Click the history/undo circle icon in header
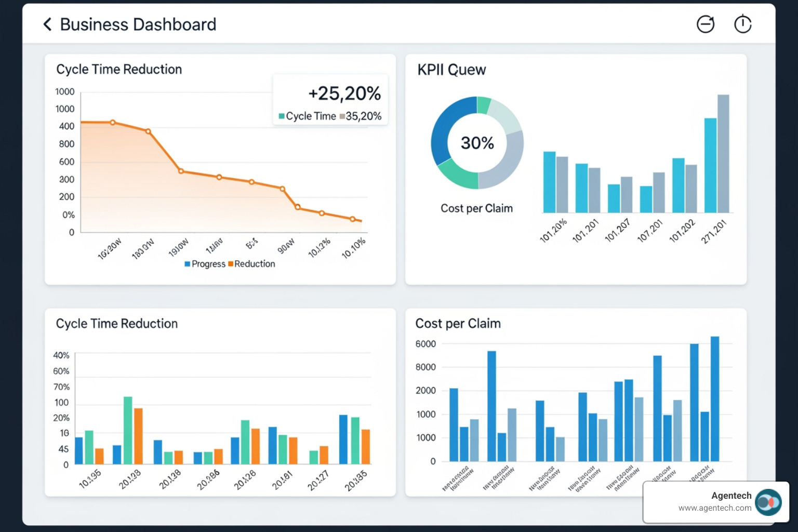This screenshot has height=532, width=798. [x=705, y=24]
